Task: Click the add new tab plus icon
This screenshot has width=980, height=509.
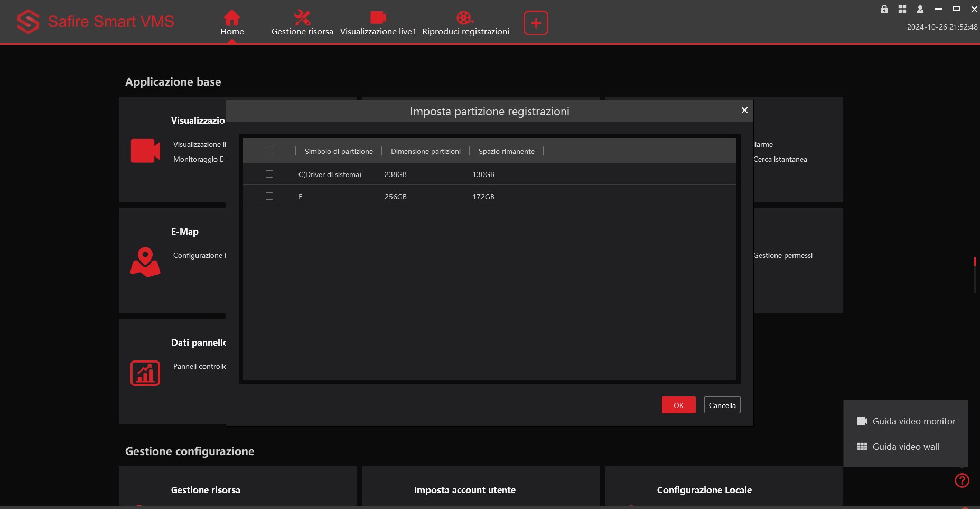Action: (x=536, y=23)
